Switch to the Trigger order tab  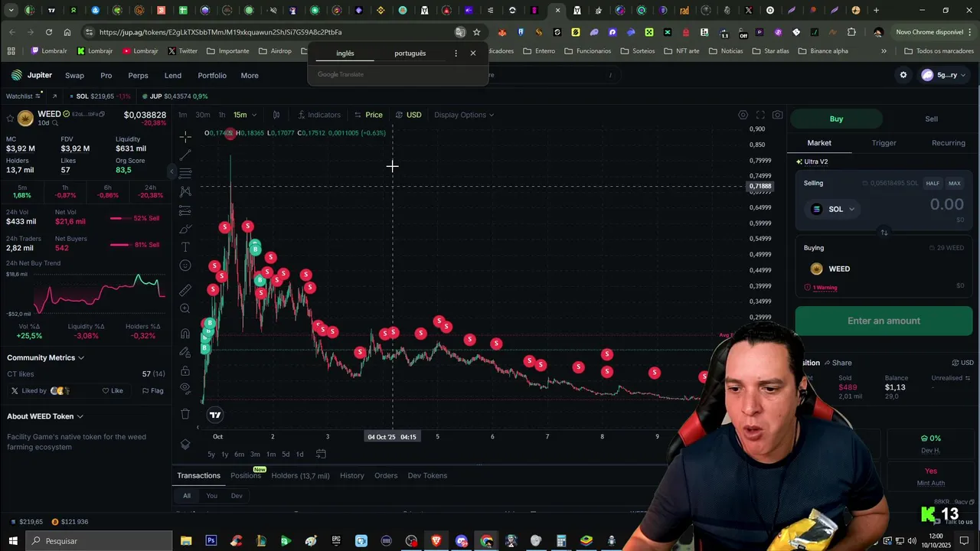[884, 143]
